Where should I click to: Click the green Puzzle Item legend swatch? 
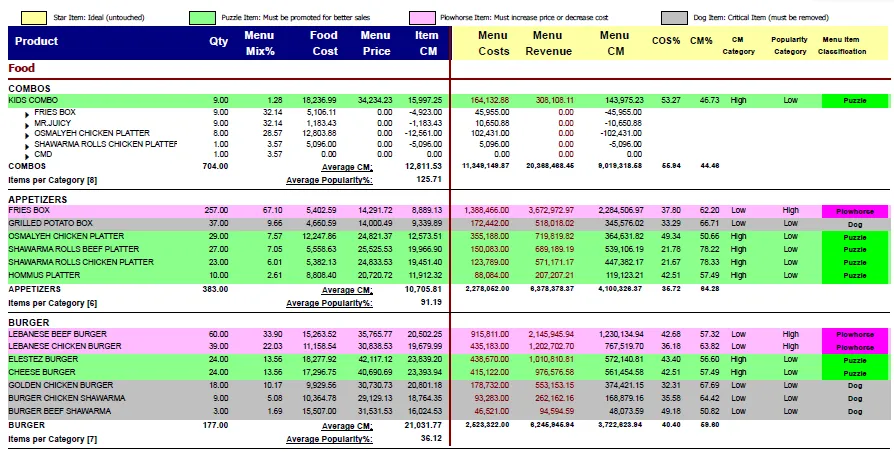tap(202, 18)
